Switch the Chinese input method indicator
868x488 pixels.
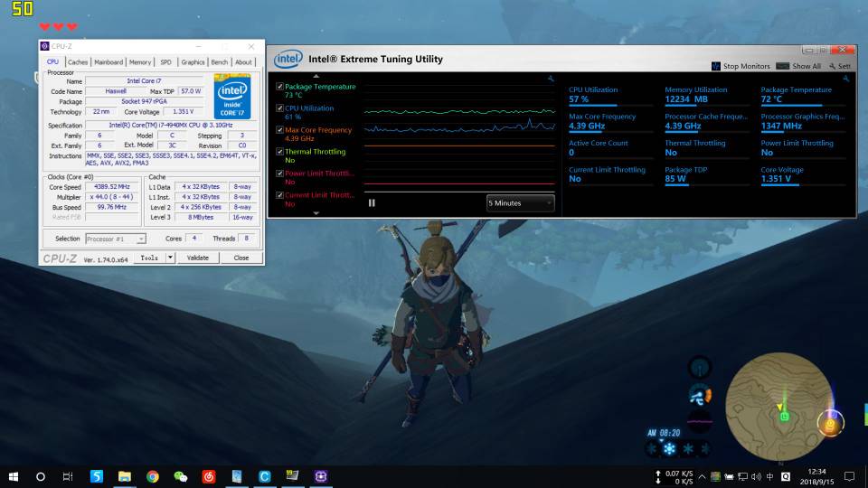pos(770,476)
